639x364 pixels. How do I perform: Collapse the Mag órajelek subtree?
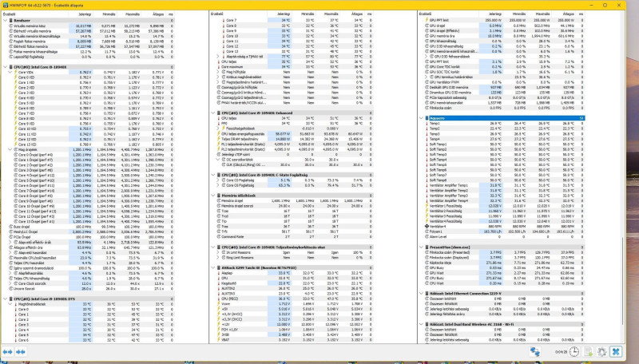(10, 150)
